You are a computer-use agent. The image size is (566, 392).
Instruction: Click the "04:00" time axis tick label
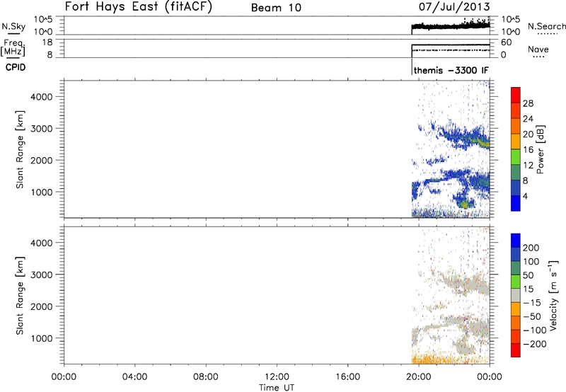(x=135, y=377)
